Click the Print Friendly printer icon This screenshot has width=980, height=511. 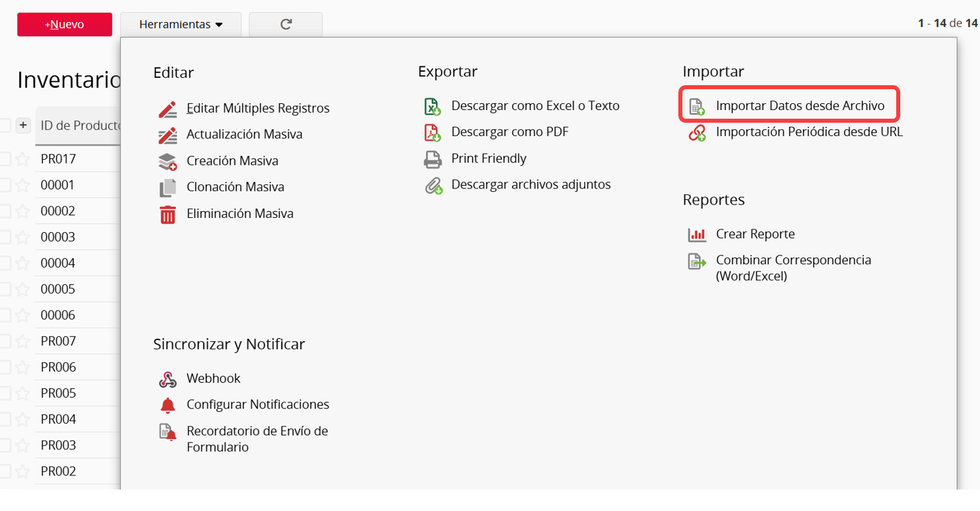[x=432, y=159]
